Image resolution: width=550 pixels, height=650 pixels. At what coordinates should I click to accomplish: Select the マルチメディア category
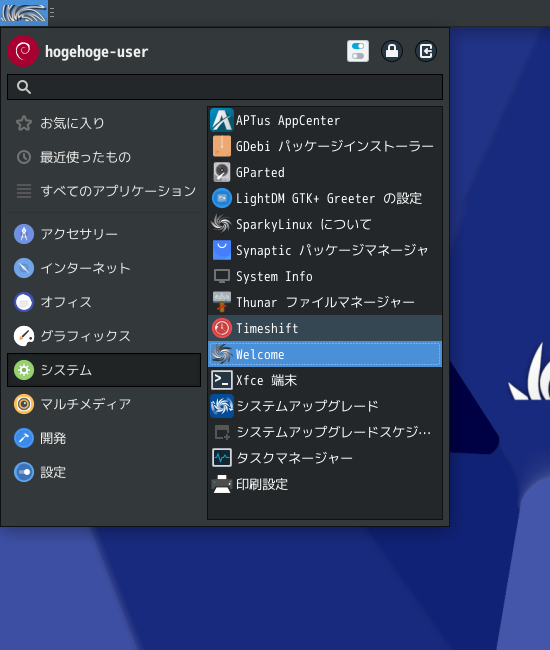click(x=104, y=404)
